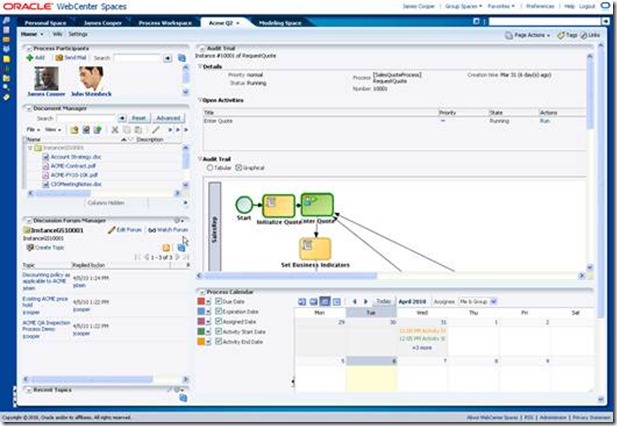Click the green Activity Start Date color swatch

pyautogui.click(x=201, y=332)
